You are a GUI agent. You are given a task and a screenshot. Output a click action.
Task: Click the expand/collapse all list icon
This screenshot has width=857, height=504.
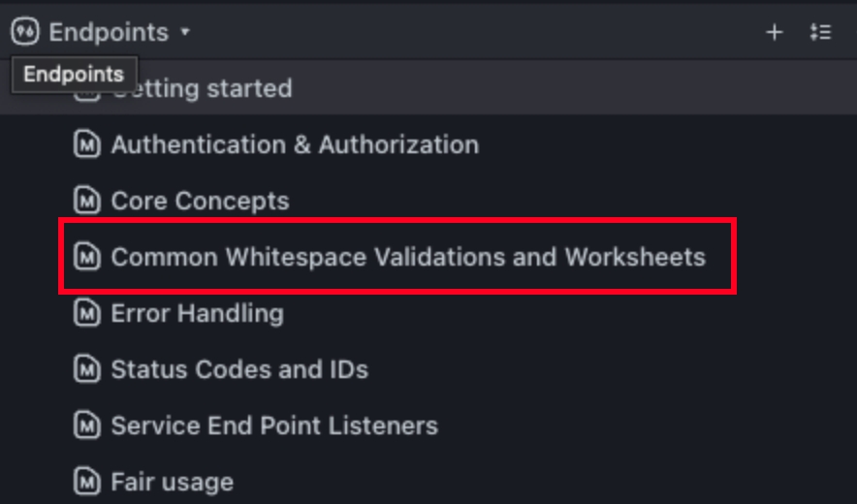(820, 32)
